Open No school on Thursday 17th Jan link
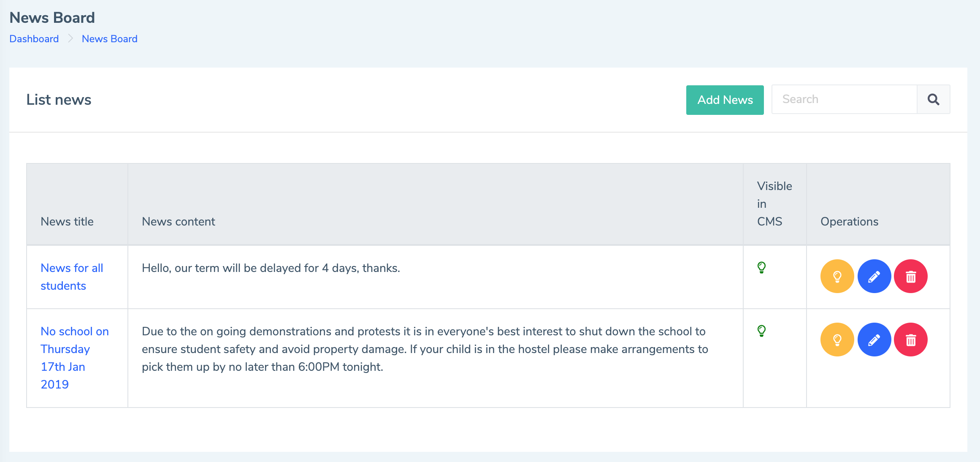Viewport: 980px width, 462px height. [x=75, y=358]
